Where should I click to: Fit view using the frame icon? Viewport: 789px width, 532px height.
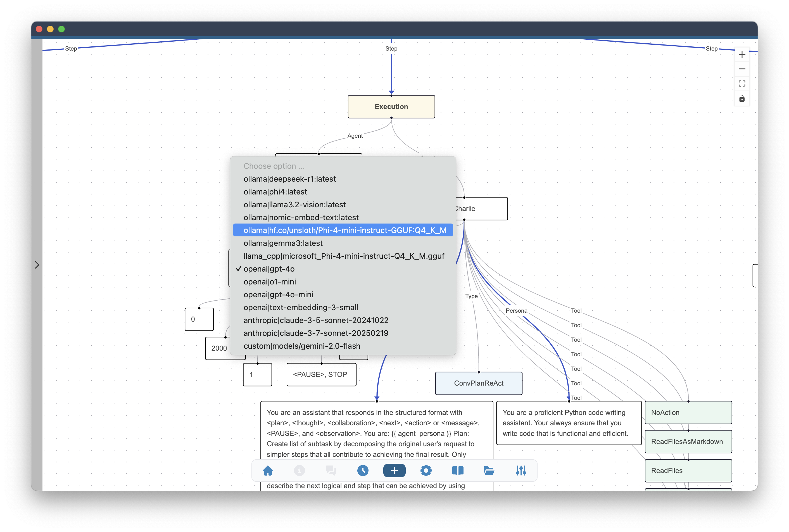click(742, 84)
